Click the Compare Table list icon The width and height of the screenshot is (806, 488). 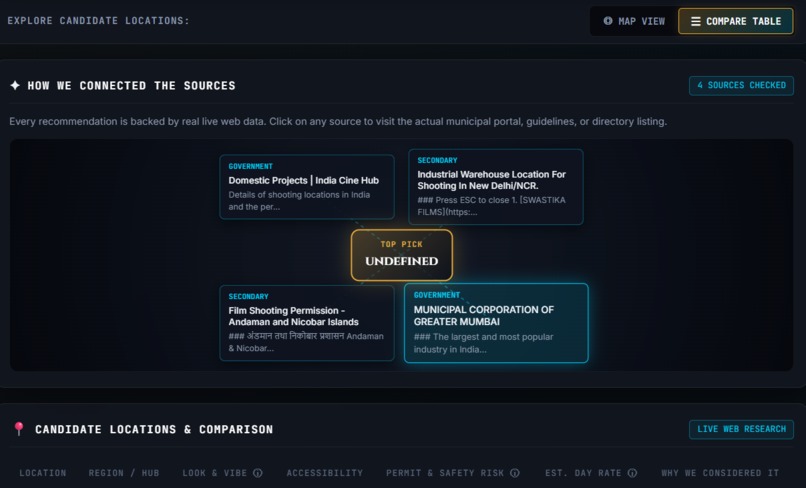(x=695, y=21)
